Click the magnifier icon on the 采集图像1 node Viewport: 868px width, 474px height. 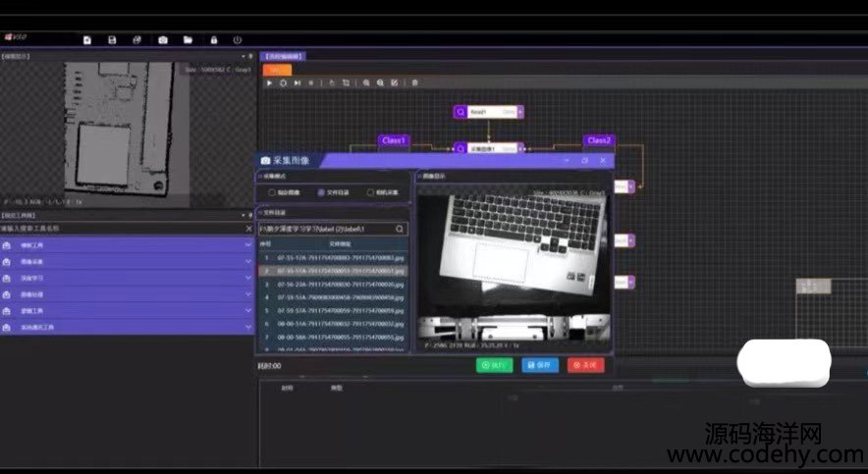point(461,149)
